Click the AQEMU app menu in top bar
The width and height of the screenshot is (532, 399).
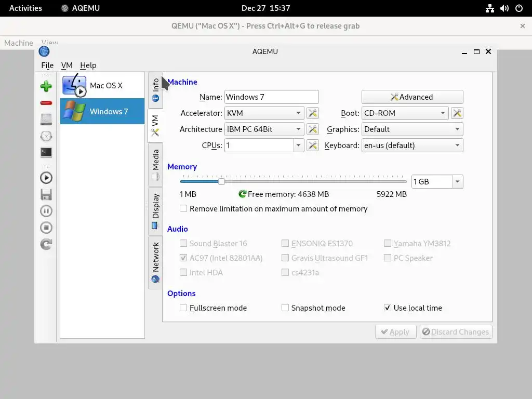coord(81,8)
